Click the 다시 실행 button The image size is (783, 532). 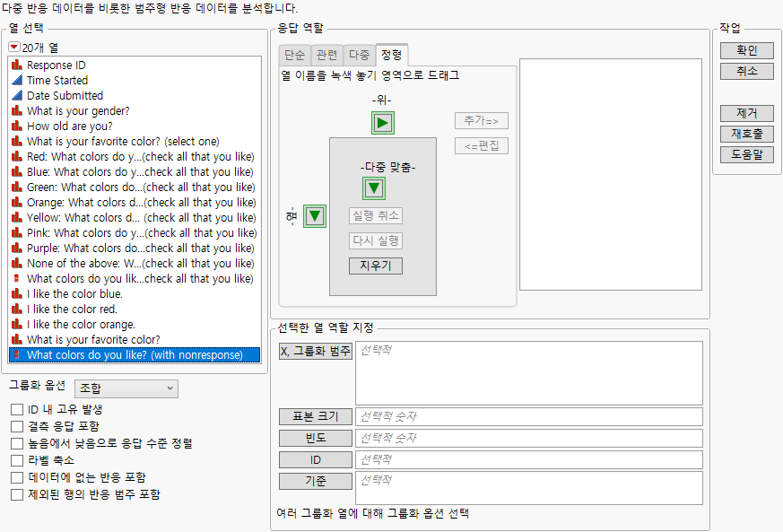click(x=376, y=240)
